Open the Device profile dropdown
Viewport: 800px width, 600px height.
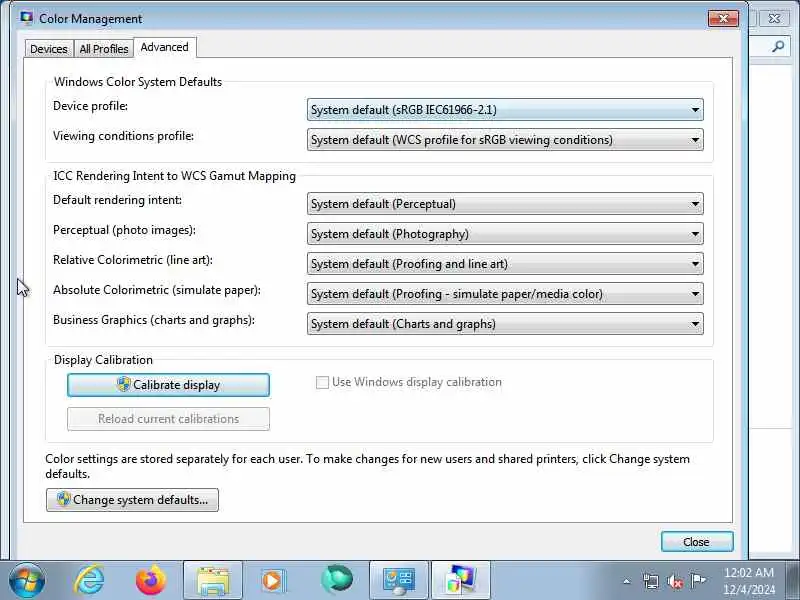(x=505, y=110)
